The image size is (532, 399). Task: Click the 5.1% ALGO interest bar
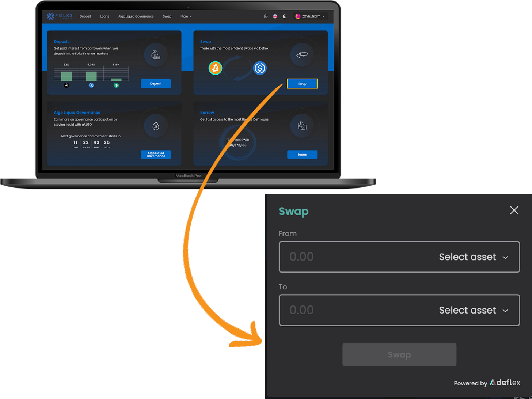pyautogui.click(x=66, y=76)
